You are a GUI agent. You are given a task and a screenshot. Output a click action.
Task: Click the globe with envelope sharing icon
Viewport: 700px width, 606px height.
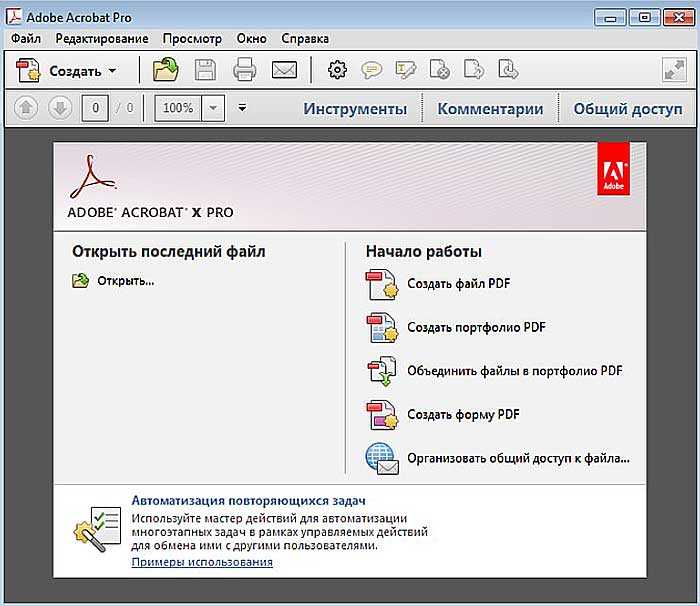pos(382,459)
